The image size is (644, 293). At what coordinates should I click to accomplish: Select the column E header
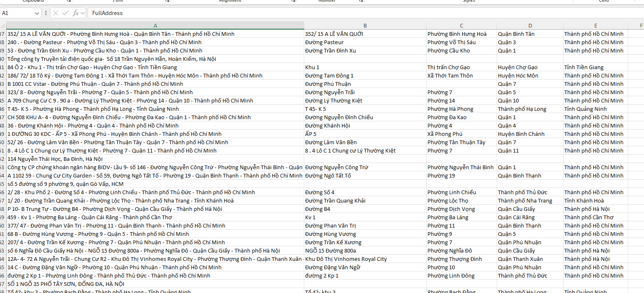tap(596, 25)
